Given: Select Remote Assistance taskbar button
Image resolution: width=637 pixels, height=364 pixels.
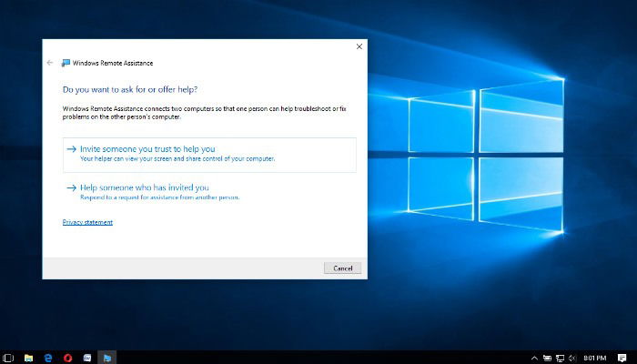Looking at the screenshot, I should [x=106, y=358].
